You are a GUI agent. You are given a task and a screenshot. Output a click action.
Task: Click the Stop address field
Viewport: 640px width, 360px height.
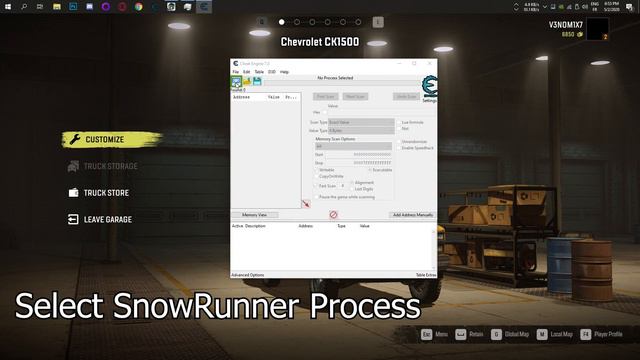coord(359,163)
